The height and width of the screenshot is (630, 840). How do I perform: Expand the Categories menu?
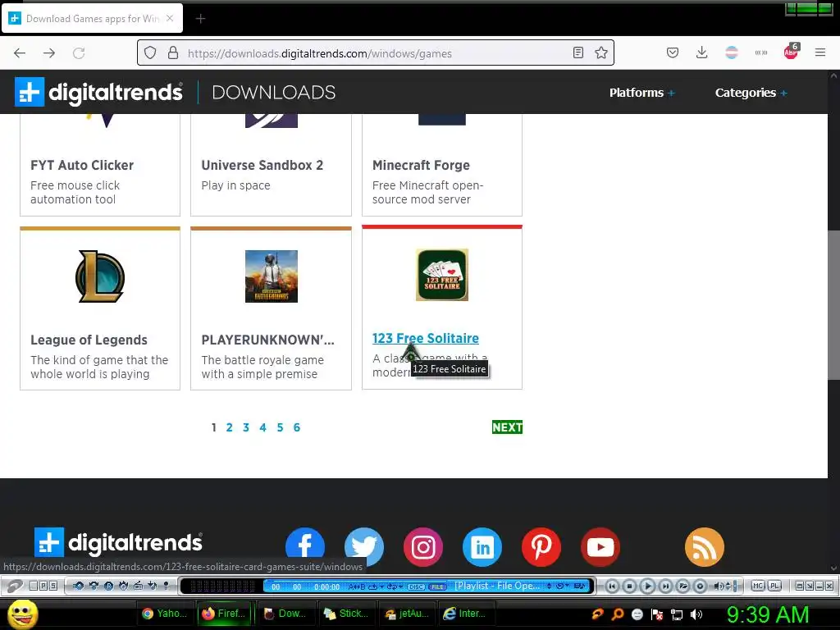click(x=751, y=93)
